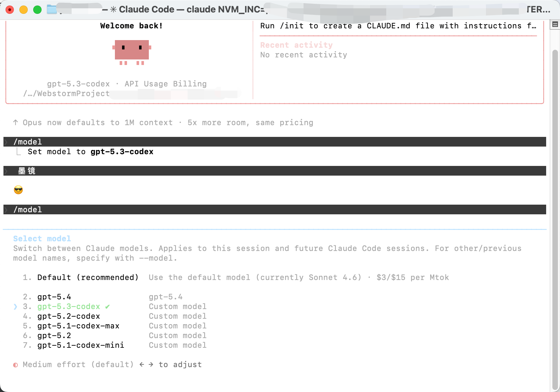Click 'Medium effort (default)' text

(x=78, y=365)
